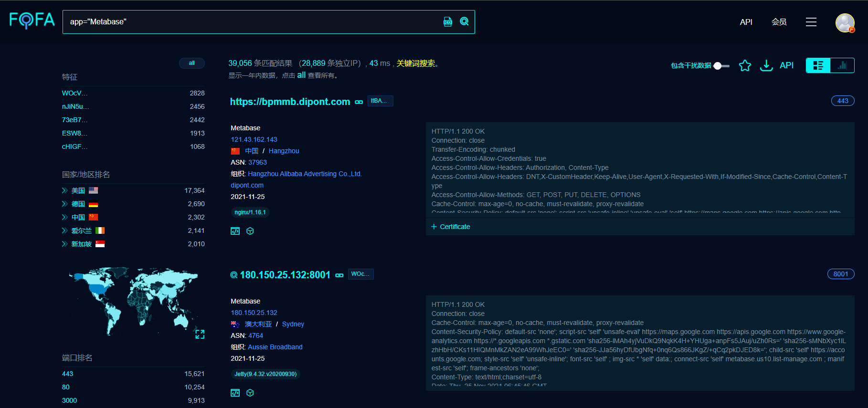This screenshot has height=408, width=868.
Task: Click link chain icon beside bpmmb.dipont.com
Action: [359, 102]
